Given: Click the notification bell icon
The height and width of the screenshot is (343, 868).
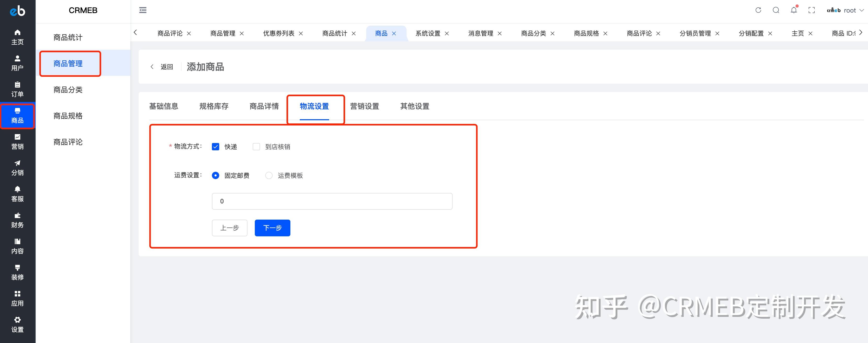Looking at the screenshot, I should pyautogui.click(x=793, y=10).
